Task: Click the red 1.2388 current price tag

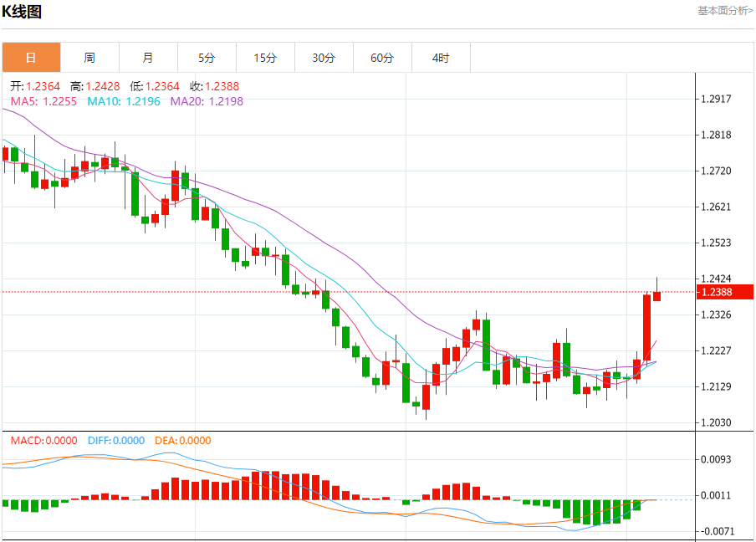Action: click(725, 292)
